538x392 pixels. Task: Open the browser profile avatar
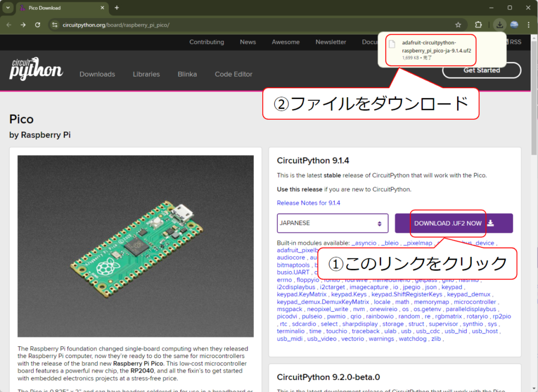tap(514, 25)
